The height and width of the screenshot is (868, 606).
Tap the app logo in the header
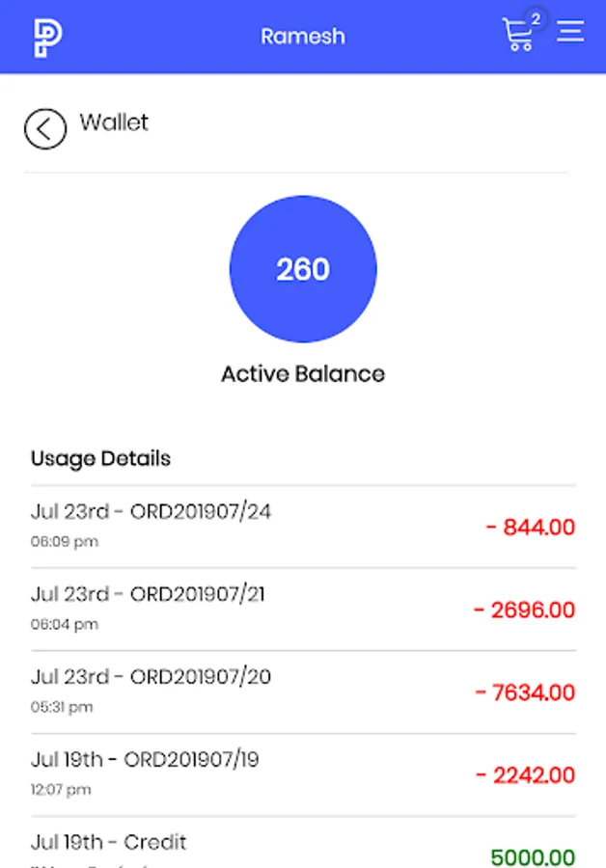(47, 37)
